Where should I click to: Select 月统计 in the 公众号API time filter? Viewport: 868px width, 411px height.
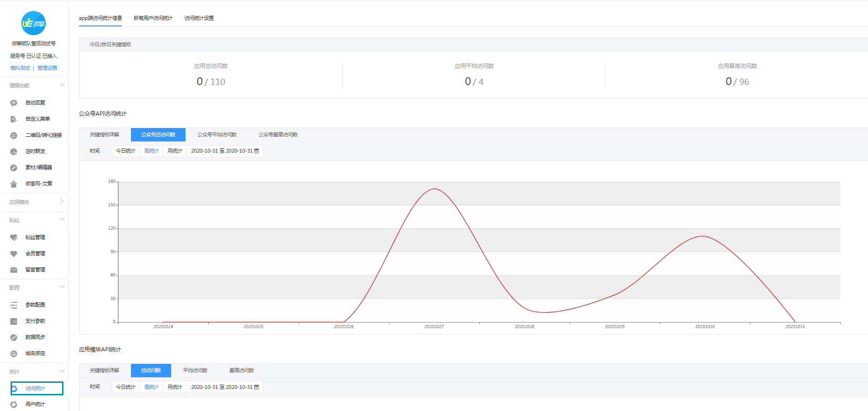[x=174, y=151]
